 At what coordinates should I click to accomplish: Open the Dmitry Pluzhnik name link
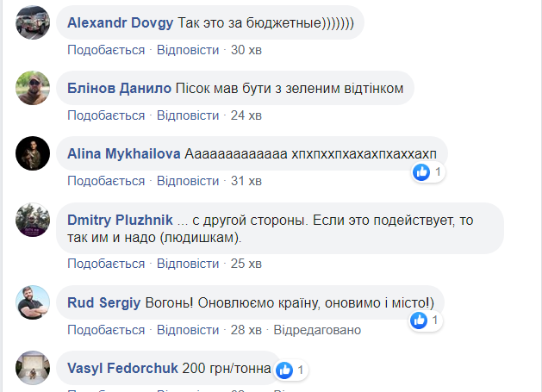pos(117,221)
